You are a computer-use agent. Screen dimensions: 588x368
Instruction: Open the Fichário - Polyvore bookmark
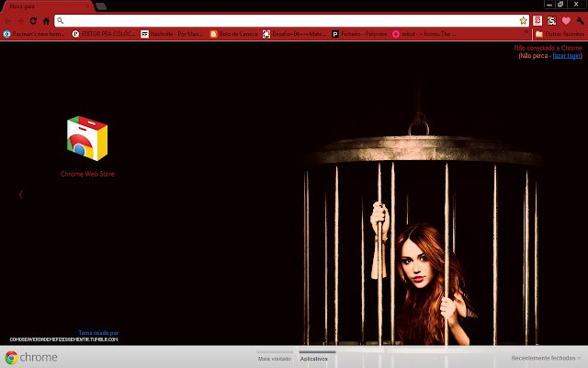tap(359, 34)
